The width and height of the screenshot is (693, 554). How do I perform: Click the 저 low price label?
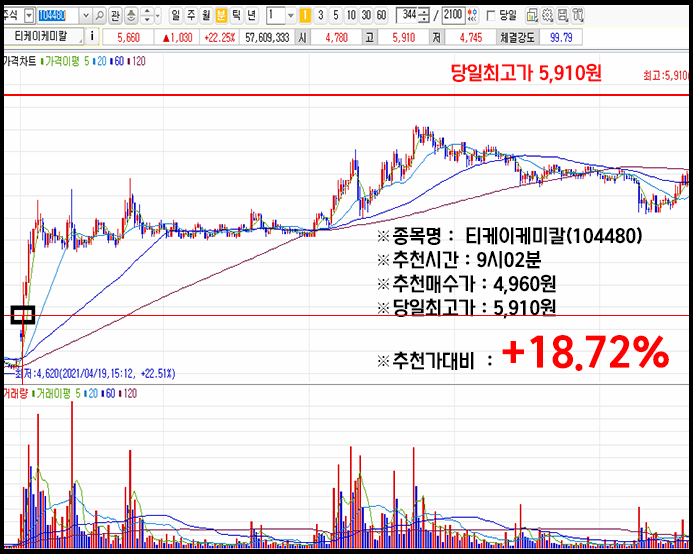point(437,38)
